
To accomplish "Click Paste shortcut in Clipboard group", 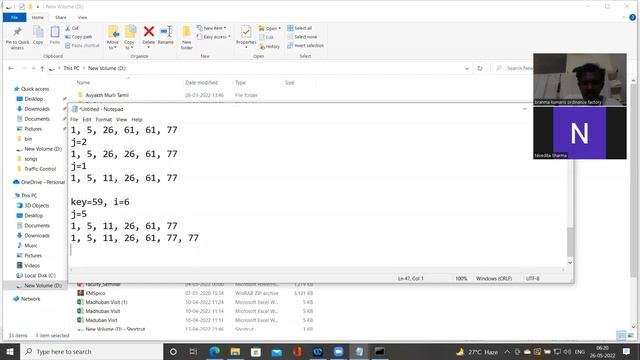I will tap(82, 45).
